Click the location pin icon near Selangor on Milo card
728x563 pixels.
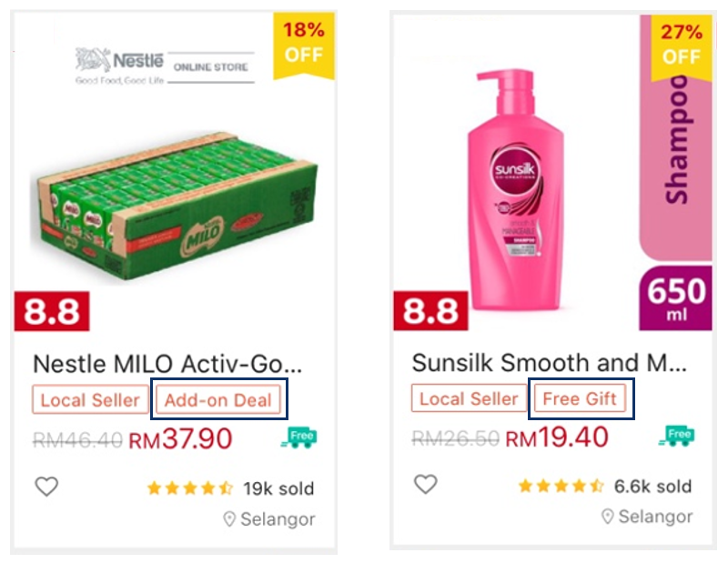230,518
